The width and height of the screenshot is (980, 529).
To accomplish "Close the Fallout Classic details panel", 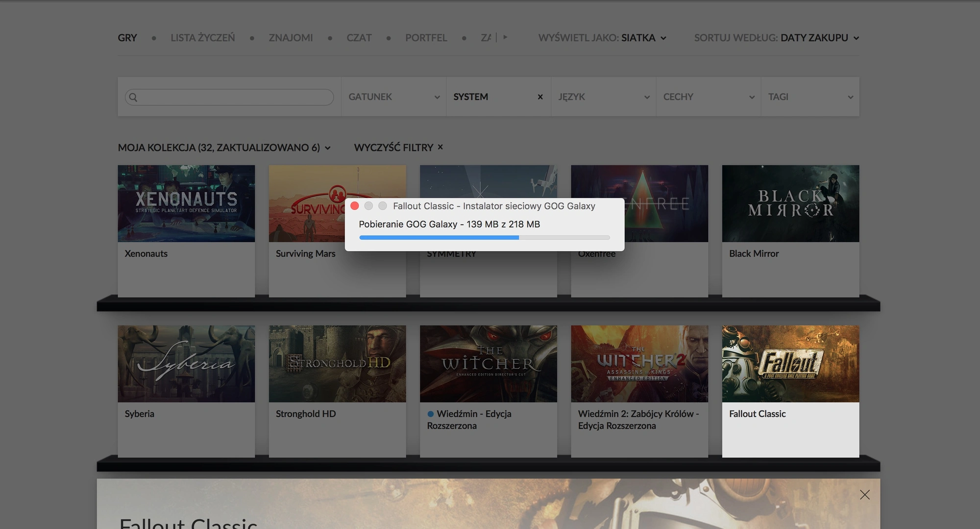I will click(865, 495).
